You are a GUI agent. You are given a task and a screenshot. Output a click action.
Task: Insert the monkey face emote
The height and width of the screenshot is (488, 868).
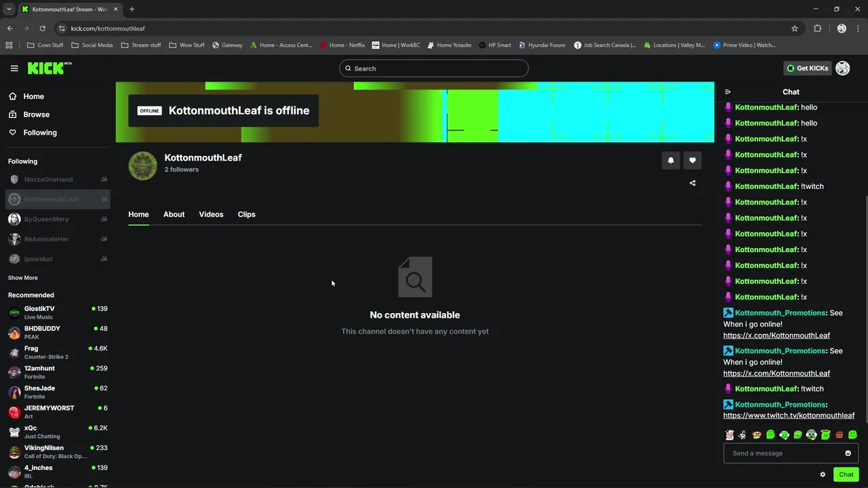(757, 435)
